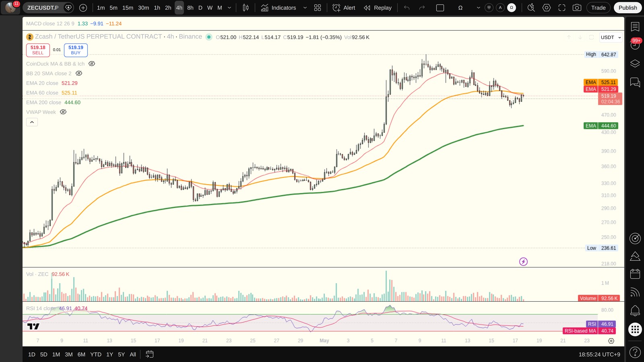Open the 18:55:24 UTC+9 timezone menu
This screenshot has height=362, width=644.
pos(599,354)
